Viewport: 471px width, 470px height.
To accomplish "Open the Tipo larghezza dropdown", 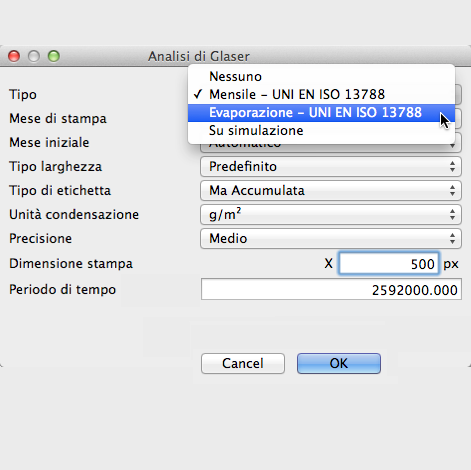I will (331, 166).
